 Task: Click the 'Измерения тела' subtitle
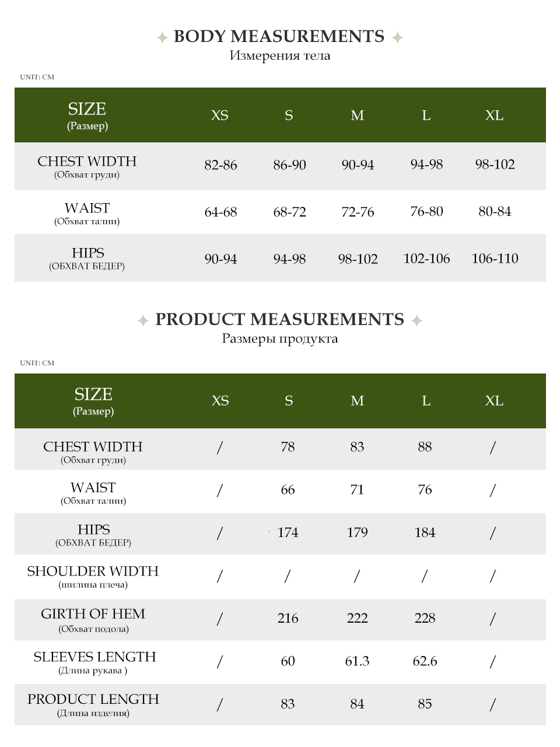pyautogui.click(x=280, y=56)
